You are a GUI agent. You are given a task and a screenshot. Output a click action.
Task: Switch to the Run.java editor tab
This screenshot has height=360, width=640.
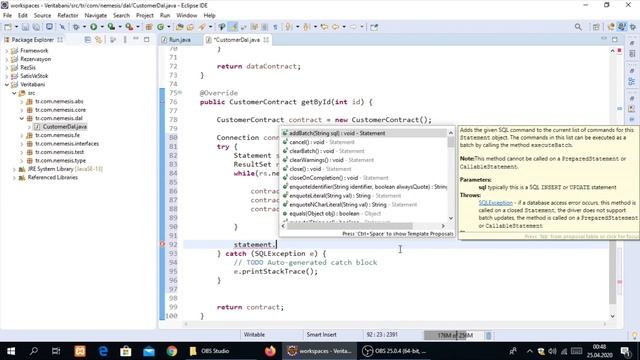[x=180, y=40]
